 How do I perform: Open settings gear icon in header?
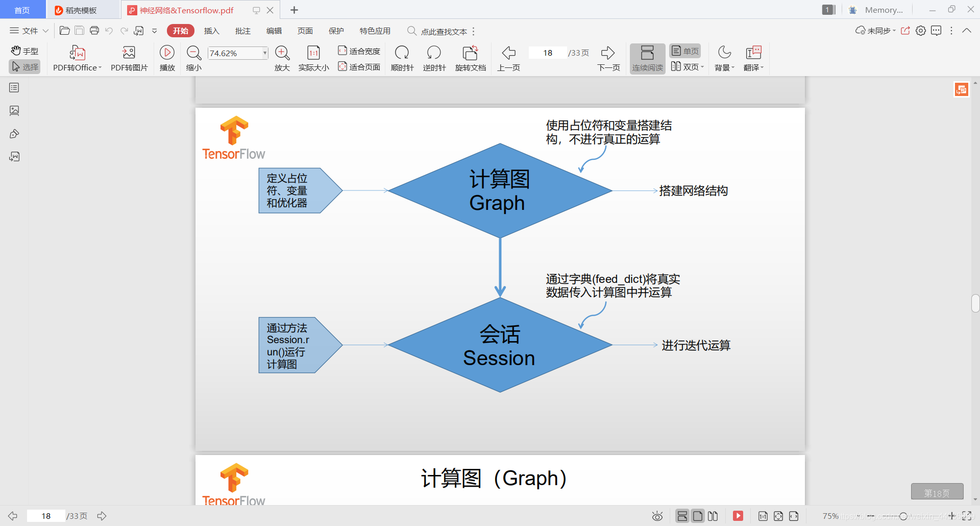(x=921, y=31)
